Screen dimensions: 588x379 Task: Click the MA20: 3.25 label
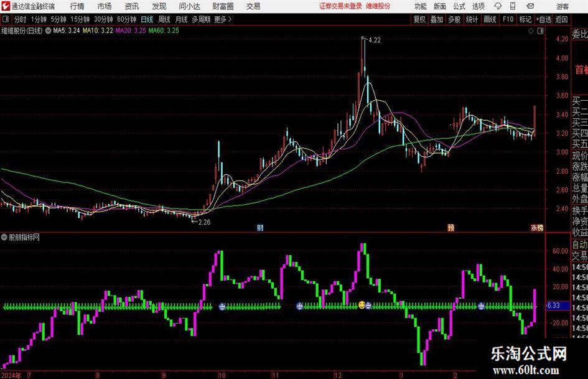(131, 30)
